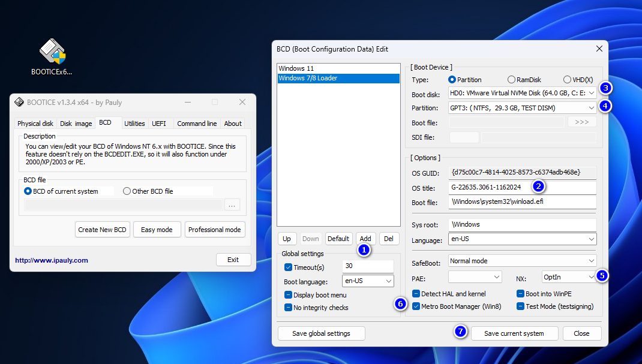Viewport: 642px width, 364px height.
Task: Open the PAE dropdown
Action: [475, 277]
